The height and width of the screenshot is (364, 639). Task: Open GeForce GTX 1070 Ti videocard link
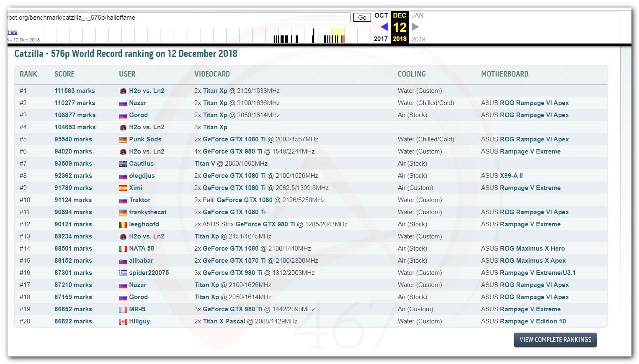click(234, 261)
